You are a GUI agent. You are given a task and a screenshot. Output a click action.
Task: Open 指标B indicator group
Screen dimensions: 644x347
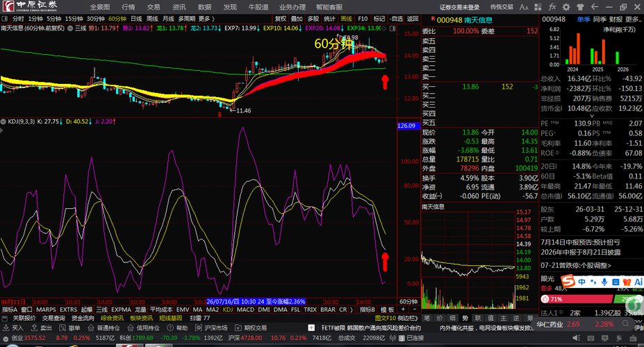point(368,310)
